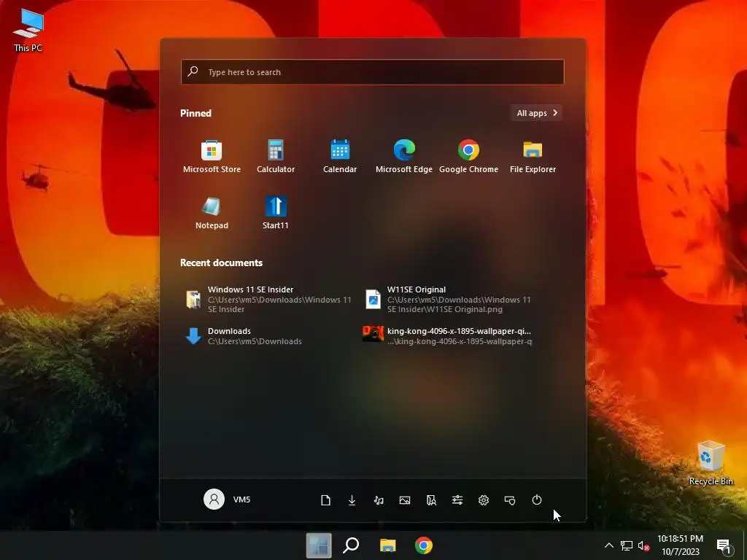Open the Control Panel sliders icon

(457, 500)
